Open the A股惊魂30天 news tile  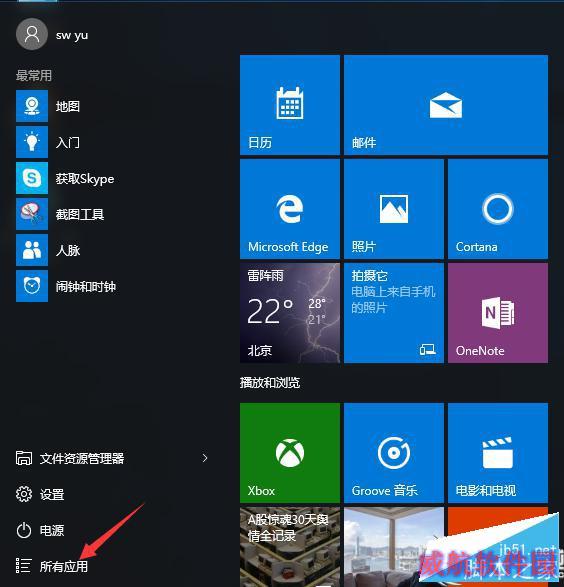[290, 547]
